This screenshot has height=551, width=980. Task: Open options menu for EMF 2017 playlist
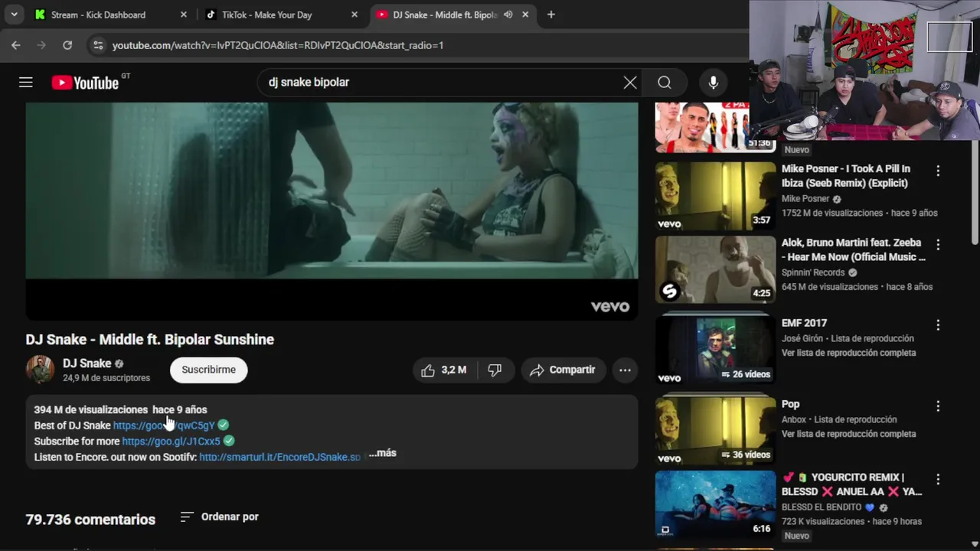(938, 325)
